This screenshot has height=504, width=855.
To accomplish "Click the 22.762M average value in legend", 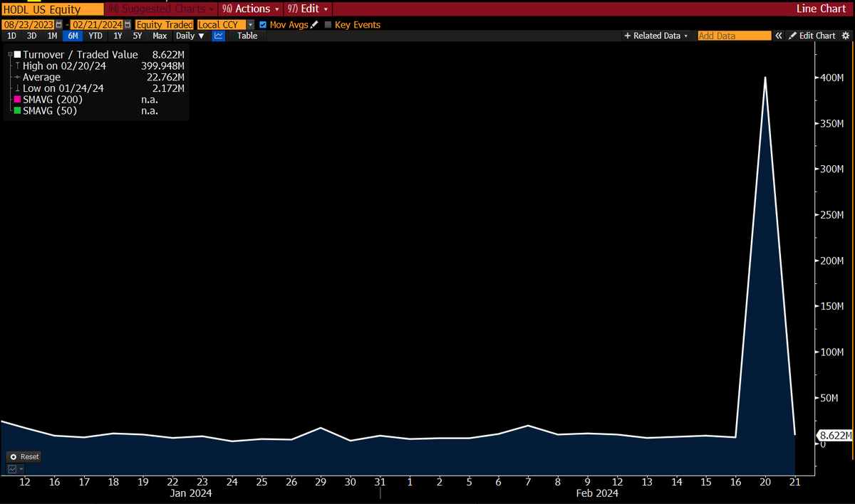I will click(x=165, y=77).
